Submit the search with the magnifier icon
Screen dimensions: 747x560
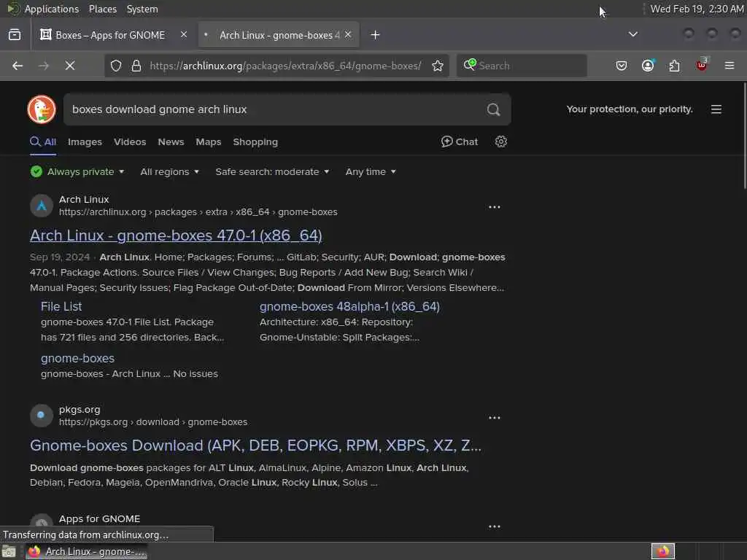tap(494, 109)
